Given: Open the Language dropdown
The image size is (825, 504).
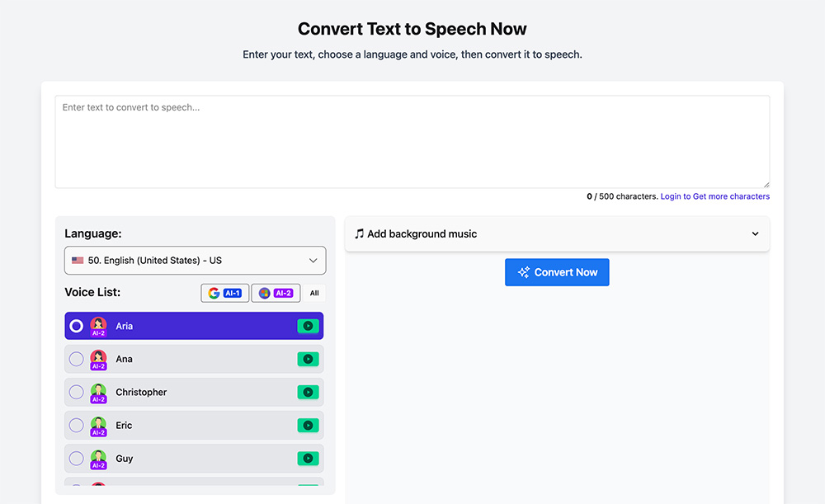Looking at the screenshot, I should tap(196, 261).
